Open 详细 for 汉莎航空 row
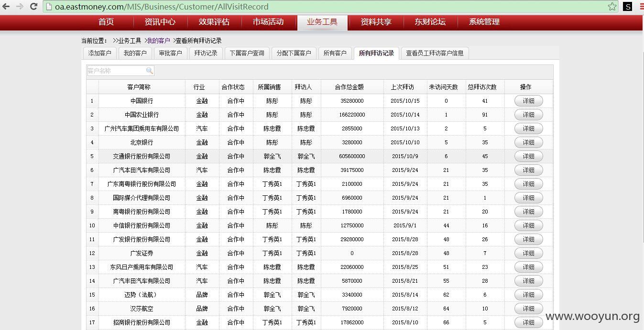The height and width of the screenshot is (330, 644). point(528,309)
